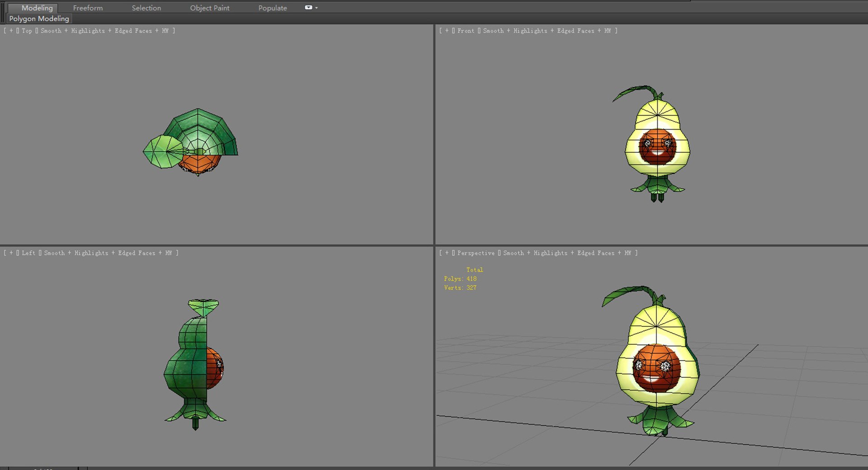This screenshot has height=470, width=868.
Task: Open the ribbon display options arrow
Action: pyautogui.click(x=316, y=8)
